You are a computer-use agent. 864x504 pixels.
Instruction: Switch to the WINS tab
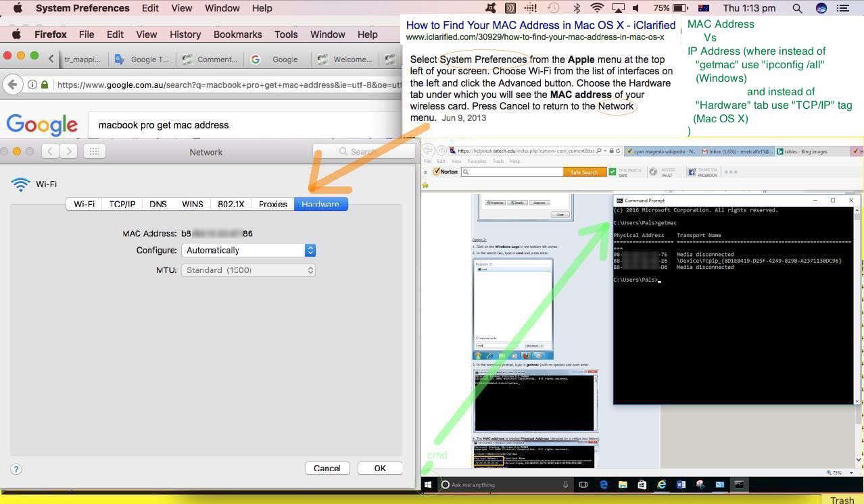[193, 204]
